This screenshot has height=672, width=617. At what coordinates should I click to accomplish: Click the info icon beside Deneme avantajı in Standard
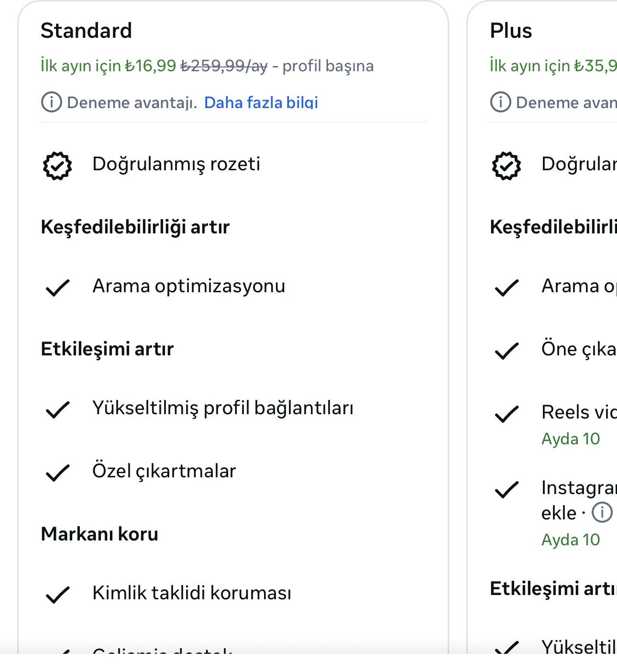(51, 102)
